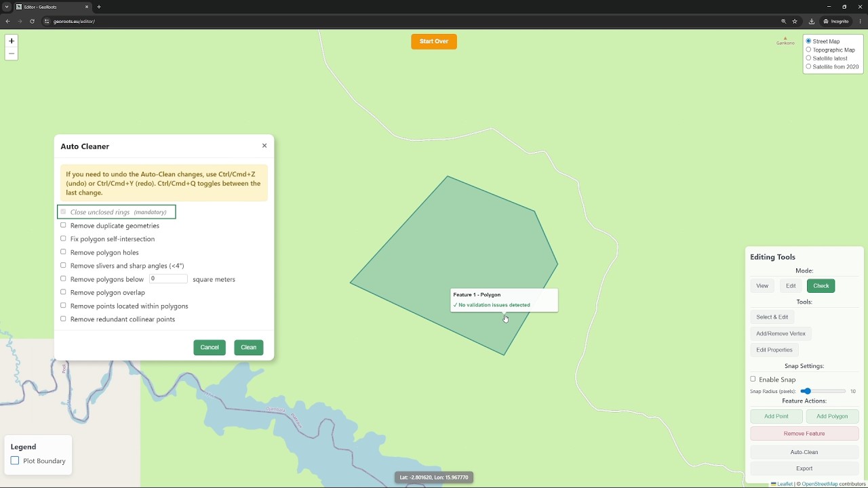868x488 pixels.
Task: Toggle Plot Boundary in the legend
Action: (15, 461)
